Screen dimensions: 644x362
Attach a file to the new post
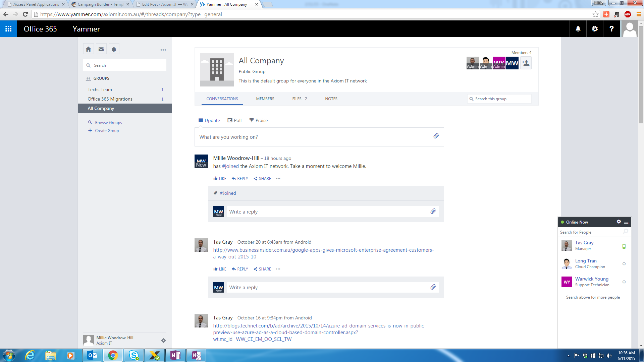click(436, 136)
